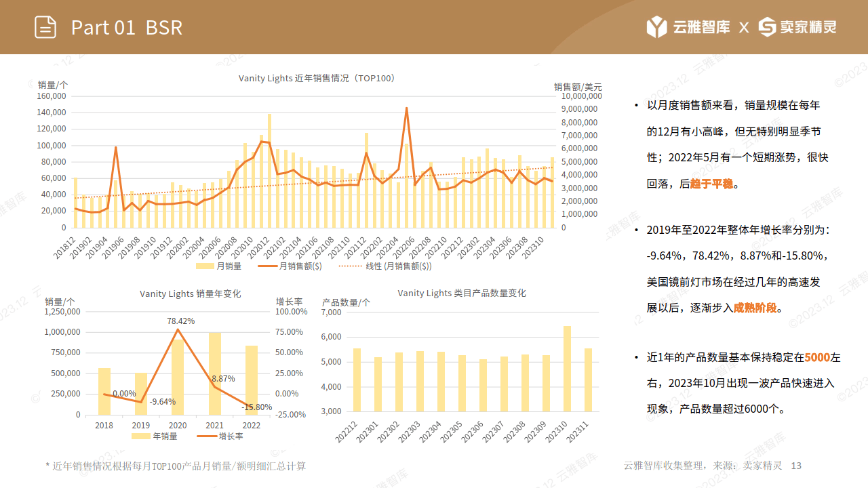Click the "-15.80%" data label
This screenshot has width=868, height=488.
(x=257, y=407)
